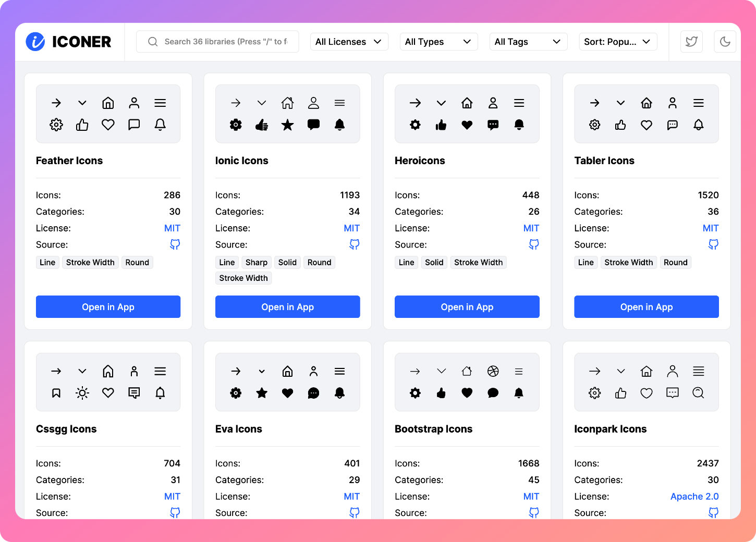The width and height of the screenshot is (756, 542).
Task: Click the Bootstrap Icons card title
Action: [433, 429]
